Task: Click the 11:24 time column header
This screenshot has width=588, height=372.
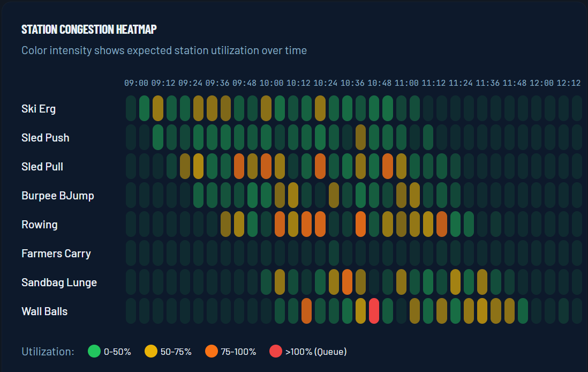Action: pyautogui.click(x=460, y=83)
